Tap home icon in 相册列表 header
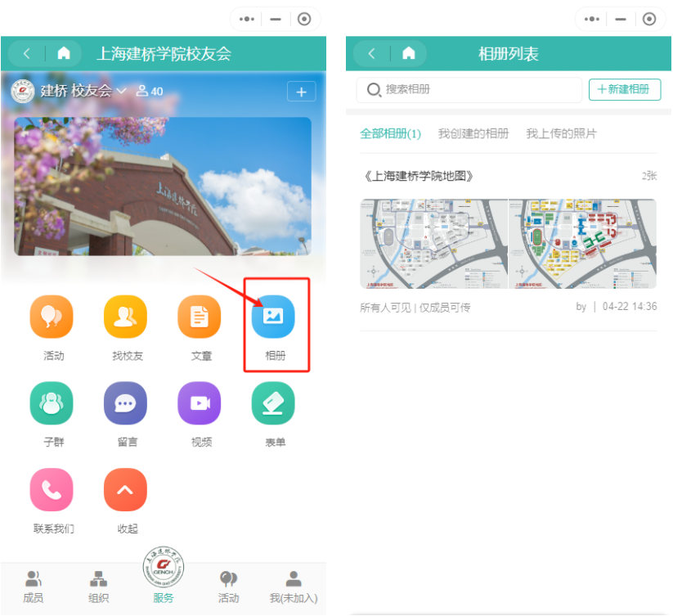Screen dimensions: 673x616 tap(409, 54)
